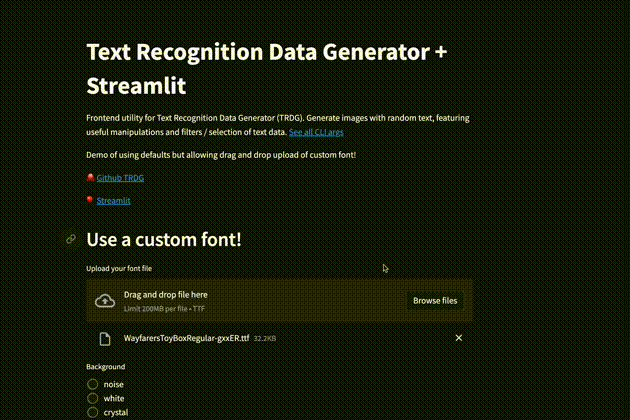The width and height of the screenshot is (630, 420).
Task: Remove the uploaded WayfarersToyBox font file
Action: pos(459,338)
